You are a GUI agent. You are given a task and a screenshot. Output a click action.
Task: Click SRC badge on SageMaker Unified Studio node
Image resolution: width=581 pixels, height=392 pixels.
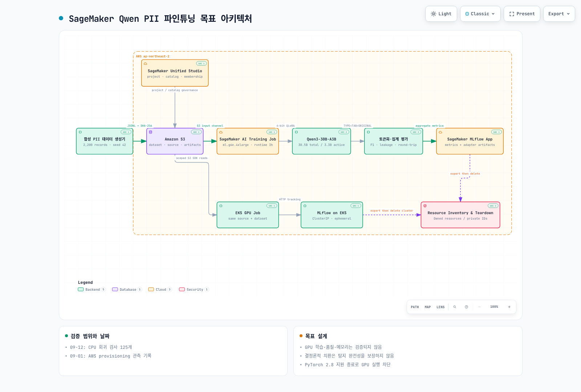[x=201, y=64]
